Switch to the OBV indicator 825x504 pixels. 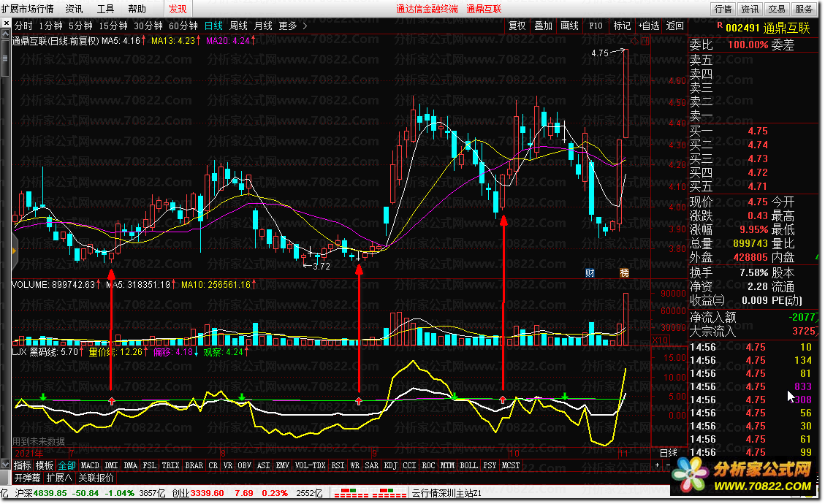[x=244, y=465]
